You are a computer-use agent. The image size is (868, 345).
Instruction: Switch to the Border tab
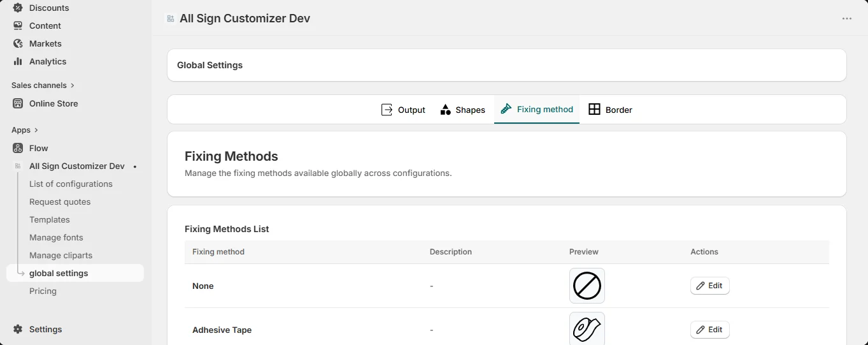point(610,110)
